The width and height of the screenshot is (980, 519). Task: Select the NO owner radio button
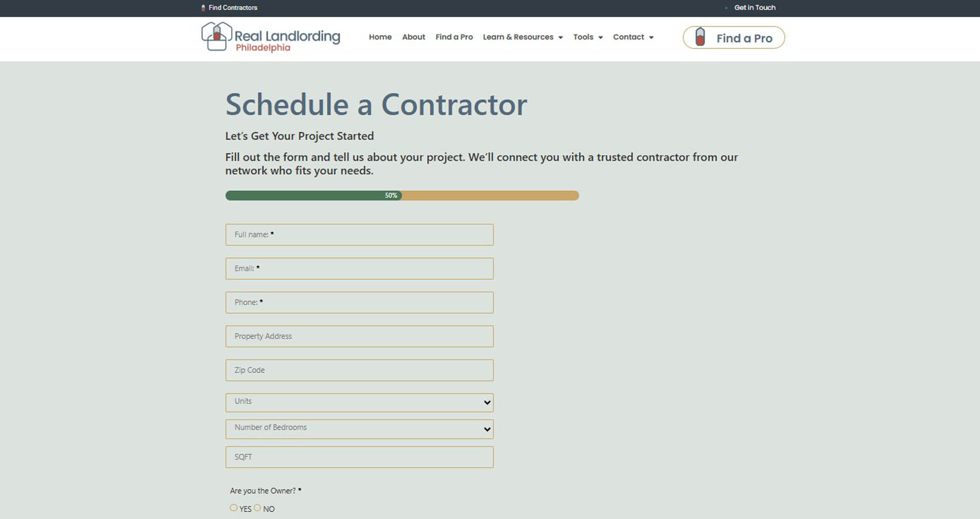pyautogui.click(x=258, y=508)
